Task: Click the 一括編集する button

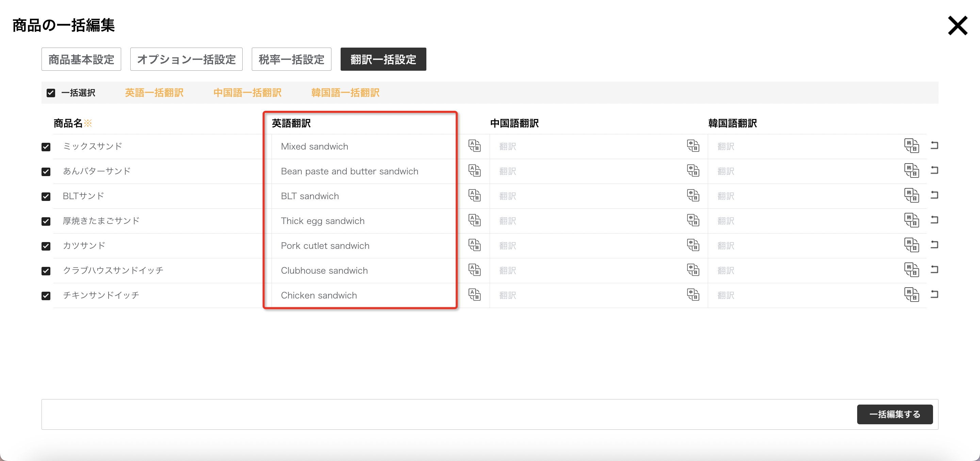Action: click(x=895, y=414)
